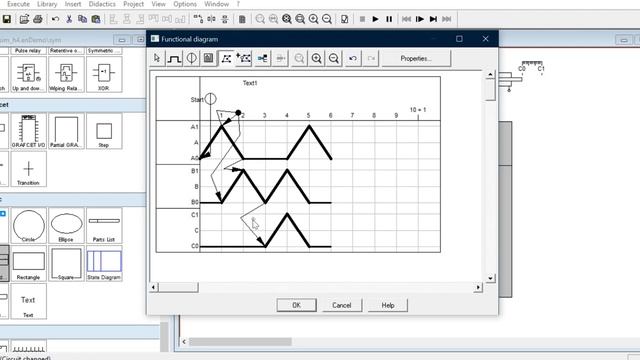Pause simulation with the pause button
Image resolution: width=640 pixels, height=360 pixels.
(389, 19)
